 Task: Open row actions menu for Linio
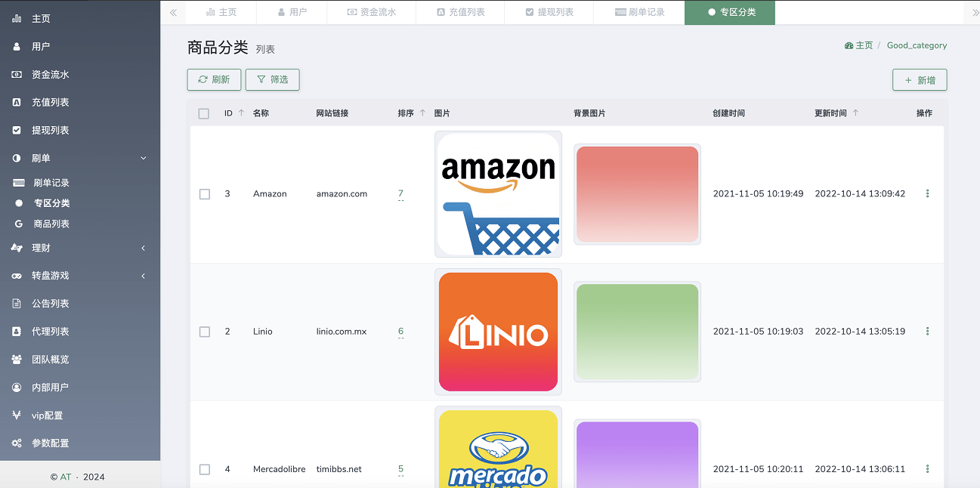coord(927,331)
